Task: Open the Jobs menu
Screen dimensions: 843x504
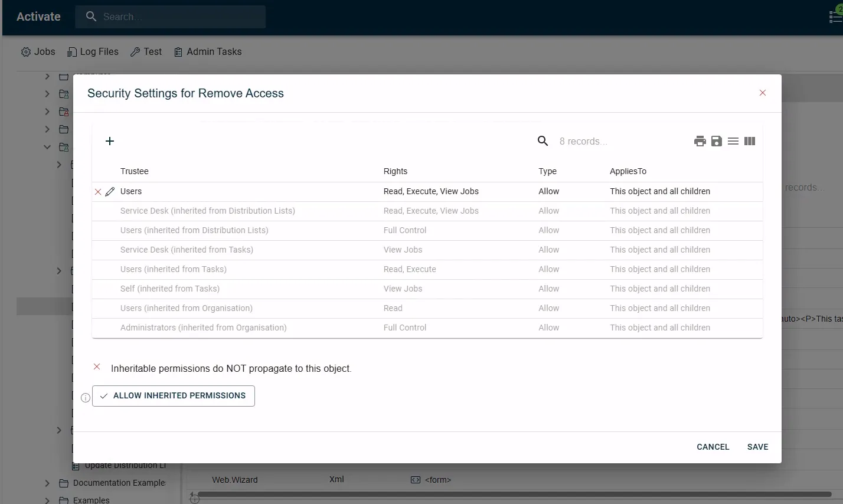Action: pyautogui.click(x=38, y=52)
